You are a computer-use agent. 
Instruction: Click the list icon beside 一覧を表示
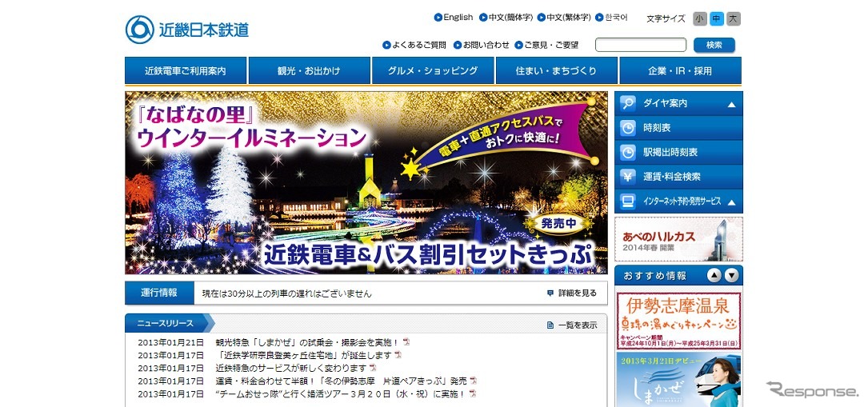pos(550,325)
